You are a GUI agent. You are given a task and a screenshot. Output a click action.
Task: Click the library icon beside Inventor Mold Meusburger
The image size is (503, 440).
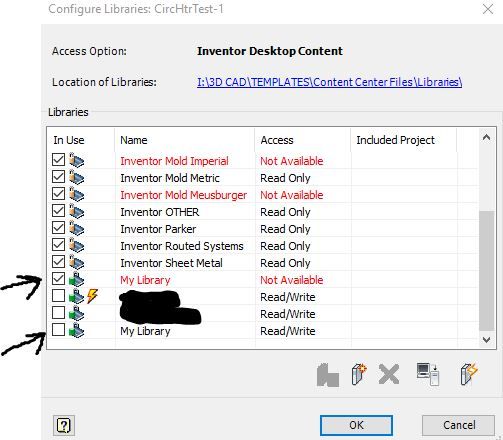pyautogui.click(x=77, y=194)
